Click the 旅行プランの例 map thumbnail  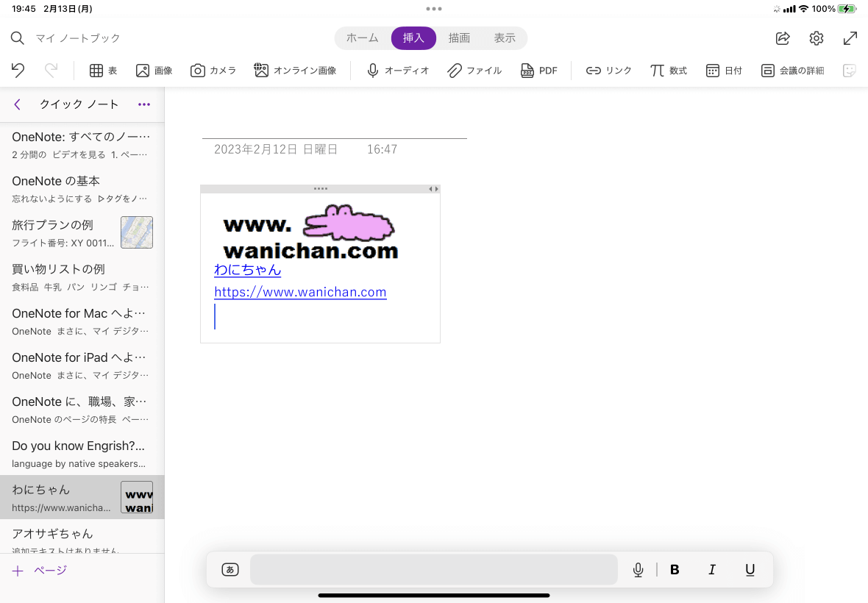[x=137, y=232]
